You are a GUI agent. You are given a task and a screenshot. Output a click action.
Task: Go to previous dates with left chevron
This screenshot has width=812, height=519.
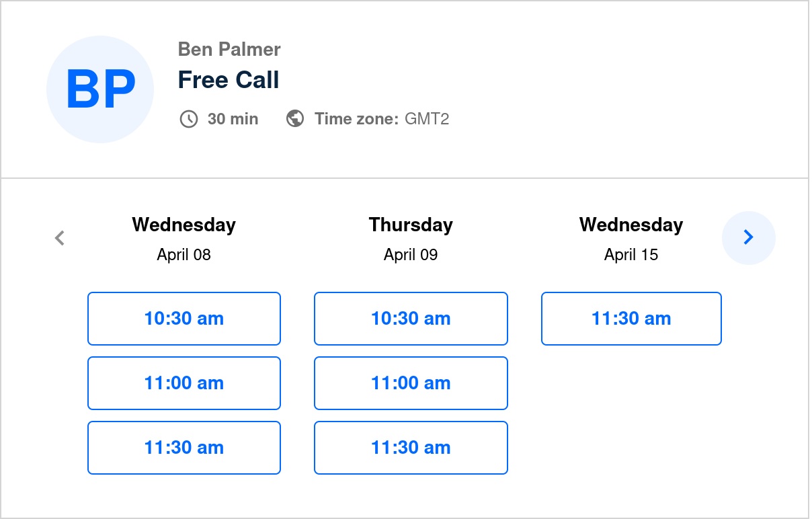(x=60, y=238)
